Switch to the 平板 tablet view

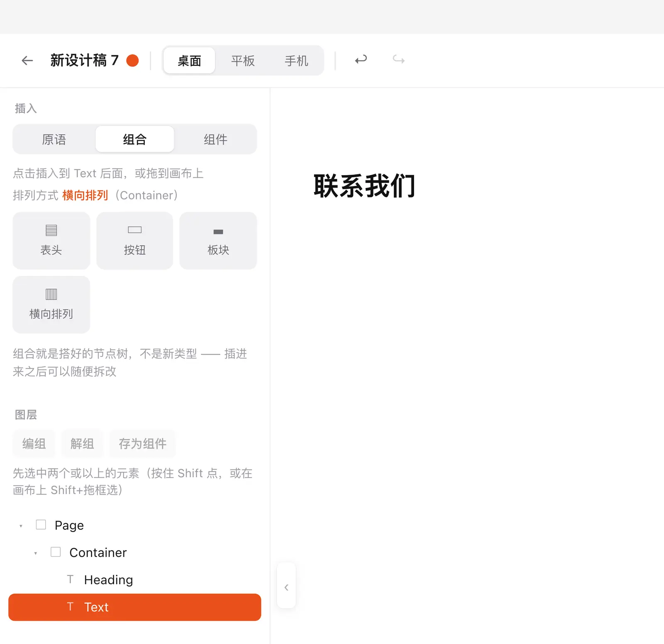point(243,61)
